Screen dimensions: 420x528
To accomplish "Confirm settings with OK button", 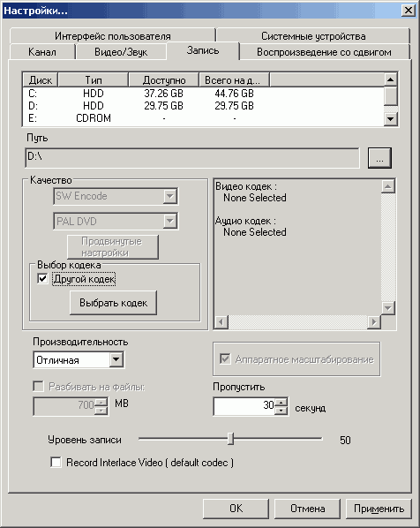I will [236, 509].
